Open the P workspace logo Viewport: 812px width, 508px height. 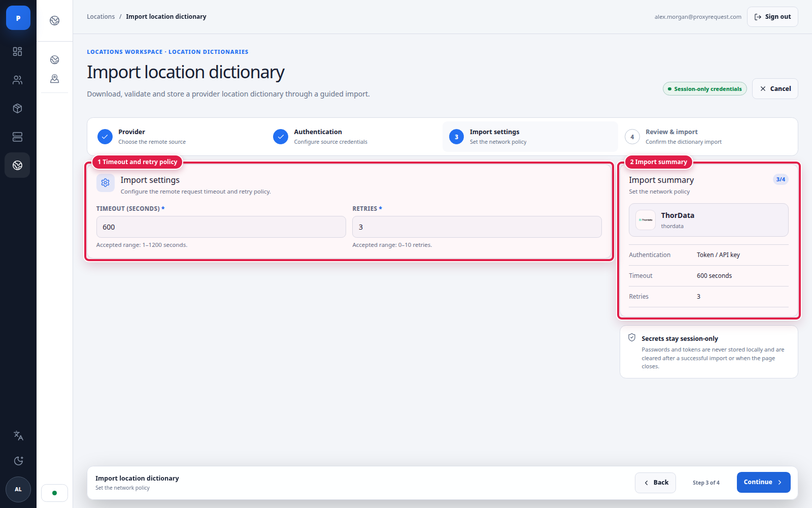[18, 18]
